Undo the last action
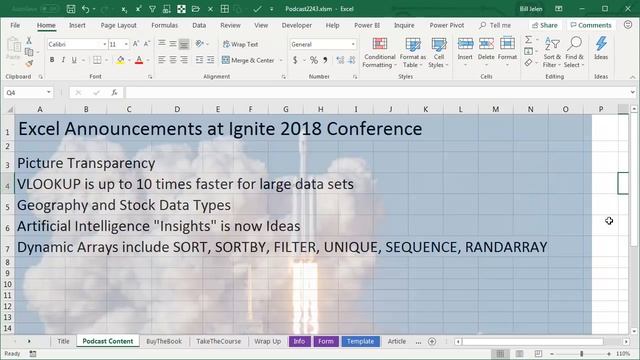640x360 pixels. (85, 9)
